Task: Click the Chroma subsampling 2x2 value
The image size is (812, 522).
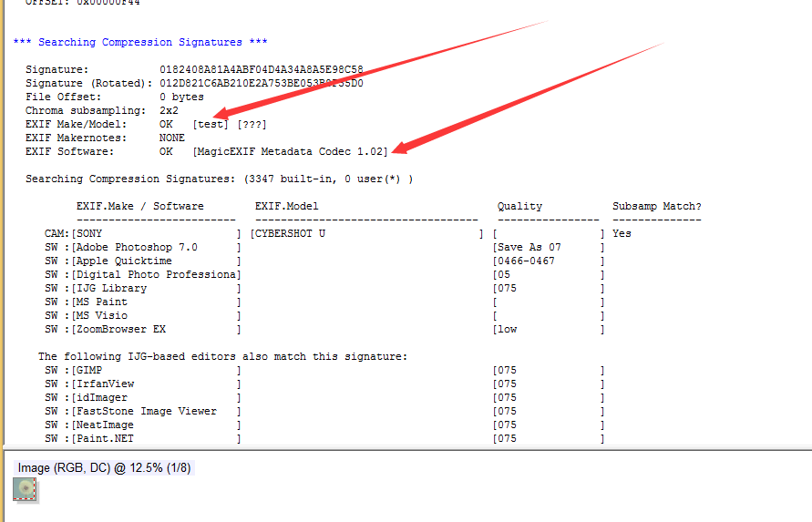Action: 169,110
